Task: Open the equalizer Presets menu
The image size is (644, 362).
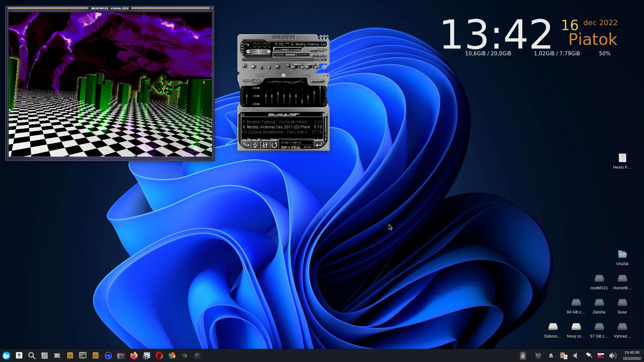Action: (317, 81)
